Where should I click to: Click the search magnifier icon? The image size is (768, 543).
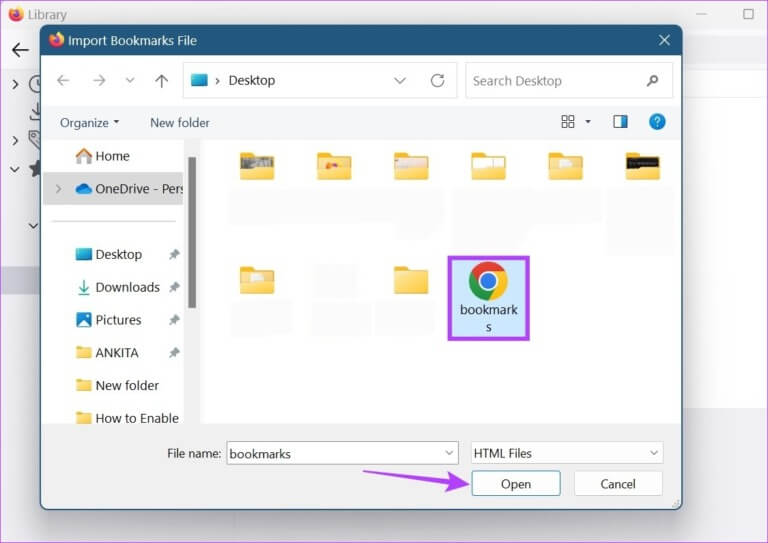tap(652, 81)
